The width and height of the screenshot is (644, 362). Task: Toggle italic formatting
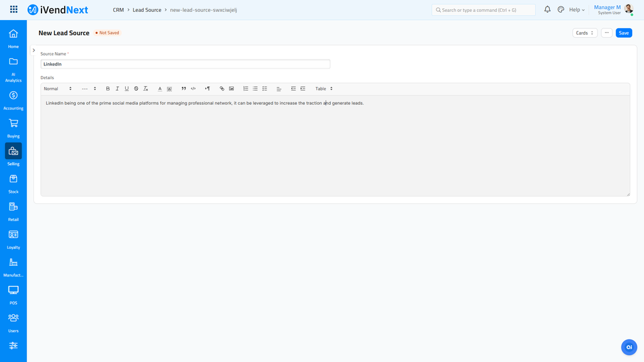pos(117,89)
